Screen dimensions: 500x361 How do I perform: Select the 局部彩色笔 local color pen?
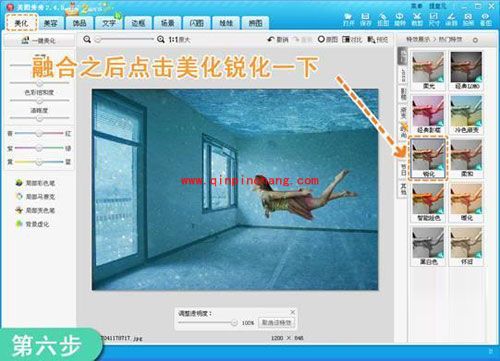point(35,183)
